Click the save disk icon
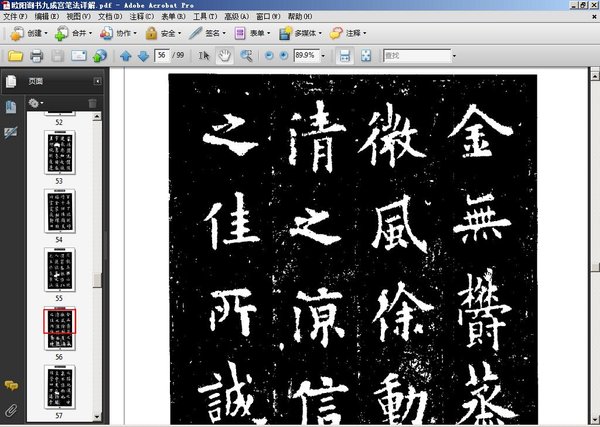600x427 pixels. pyautogui.click(x=57, y=56)
